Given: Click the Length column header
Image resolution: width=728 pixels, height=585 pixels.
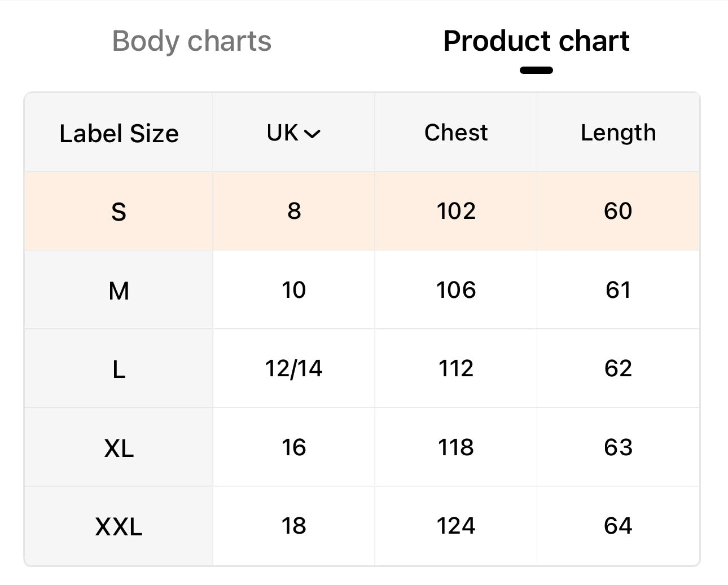Looking at the screenshot, I should pos(618,133).
